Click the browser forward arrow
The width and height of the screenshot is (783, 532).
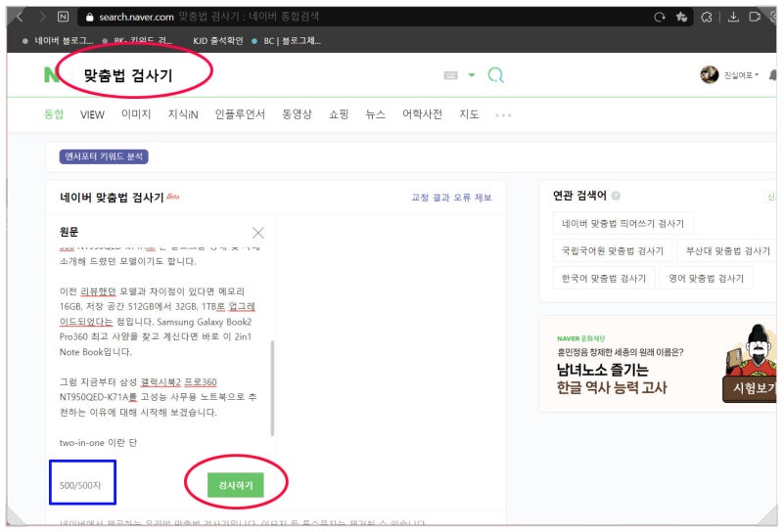click(x=42, y=17)
